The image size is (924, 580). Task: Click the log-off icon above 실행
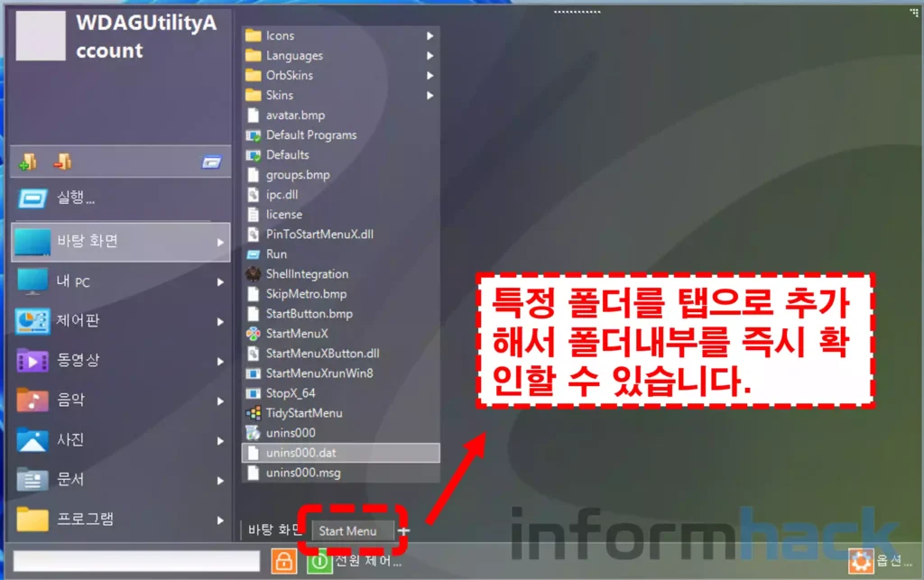pyautogui.click(x=30, y=162)
